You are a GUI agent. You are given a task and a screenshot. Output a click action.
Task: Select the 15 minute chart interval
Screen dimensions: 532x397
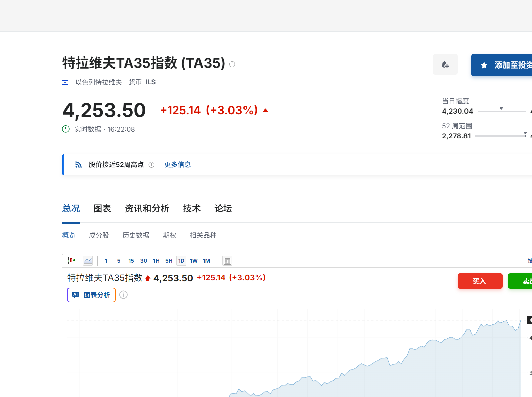click(x=131, y=261)
